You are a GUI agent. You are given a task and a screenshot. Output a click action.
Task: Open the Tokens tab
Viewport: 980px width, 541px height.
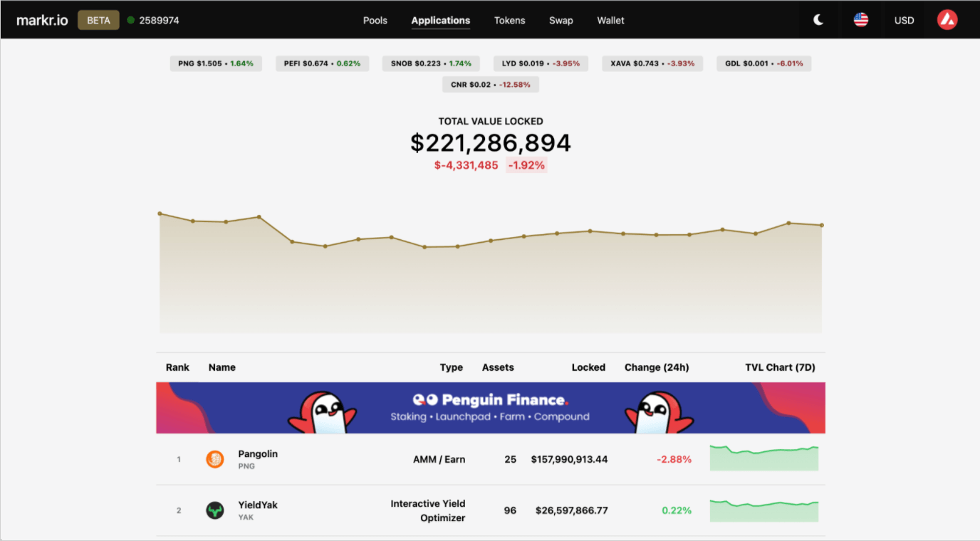point(510,20)
